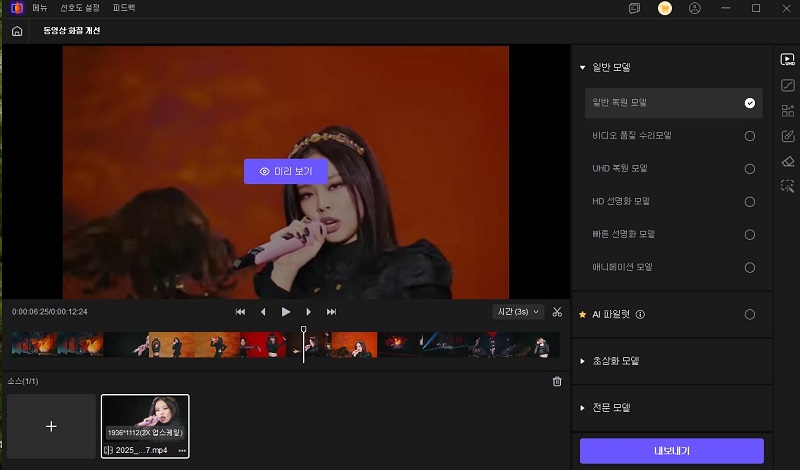Screen dimensions: 800x470
Task: Click the film icon beside 2025_...7.mp4
Action: coord(108,451)
